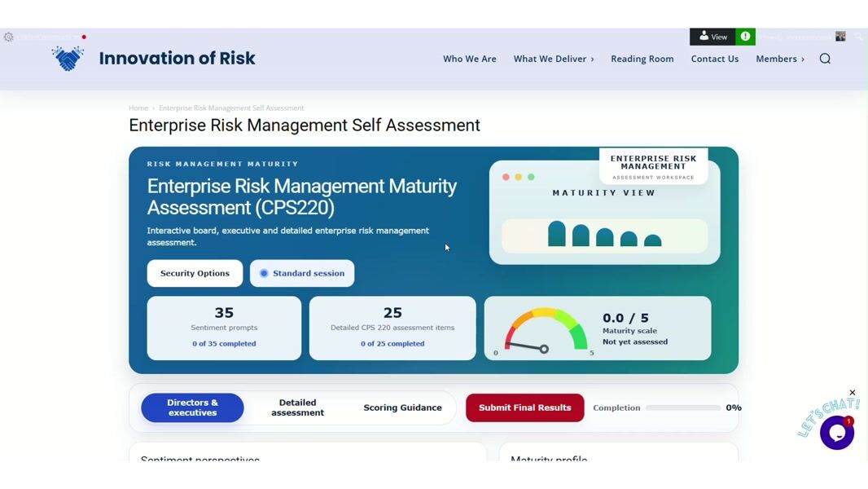Screen dimensions: 868x489
Task: Go to the Reading Room
Action: point(642,59)
